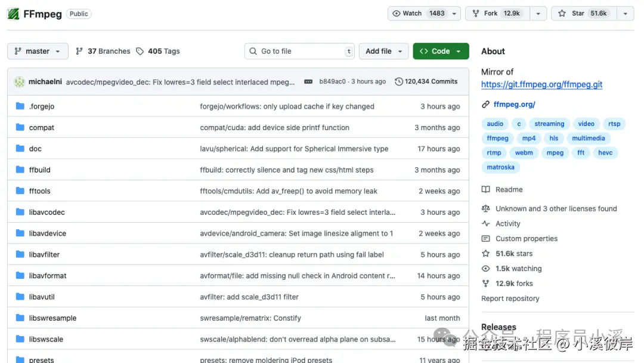Select the matroska topic tag

(x=500, y=167)
